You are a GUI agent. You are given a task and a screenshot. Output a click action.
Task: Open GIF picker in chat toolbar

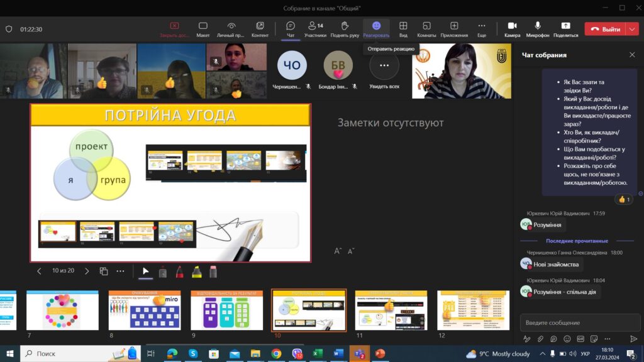[579, 339]
